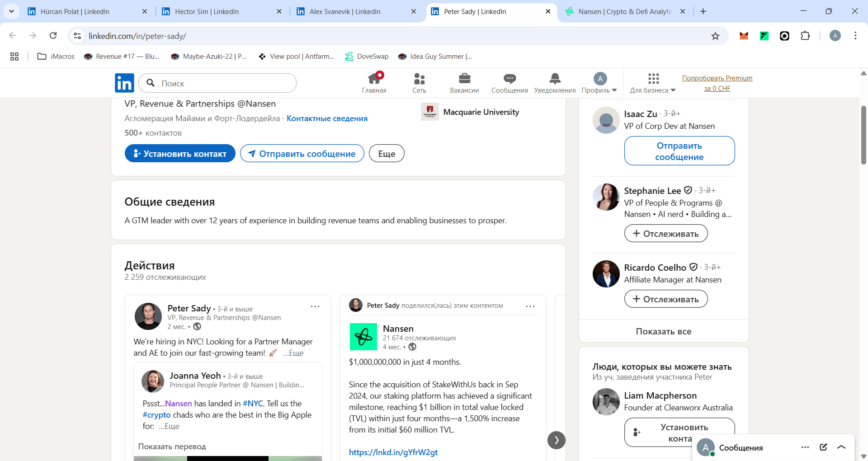The width and height of the screenshot is (868, 461).
Task: Open the #crypto hashtag
Action: [156, 415]
